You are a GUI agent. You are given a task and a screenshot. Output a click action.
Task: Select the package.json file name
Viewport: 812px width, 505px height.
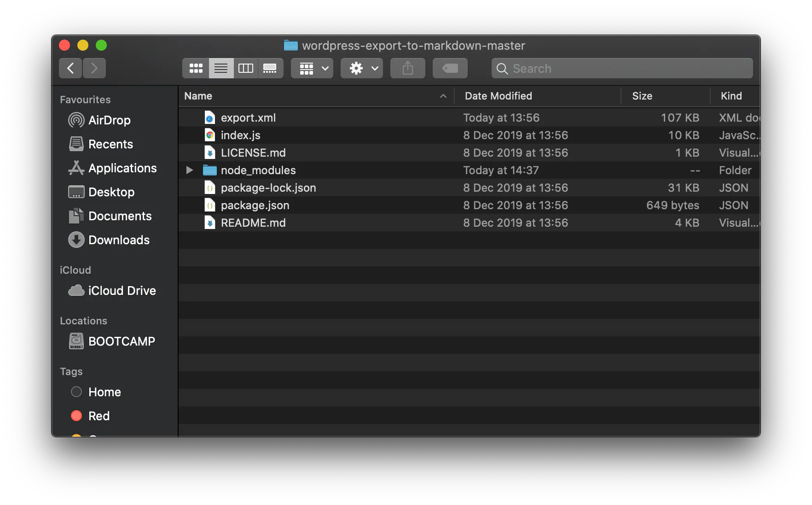(255, 205)
